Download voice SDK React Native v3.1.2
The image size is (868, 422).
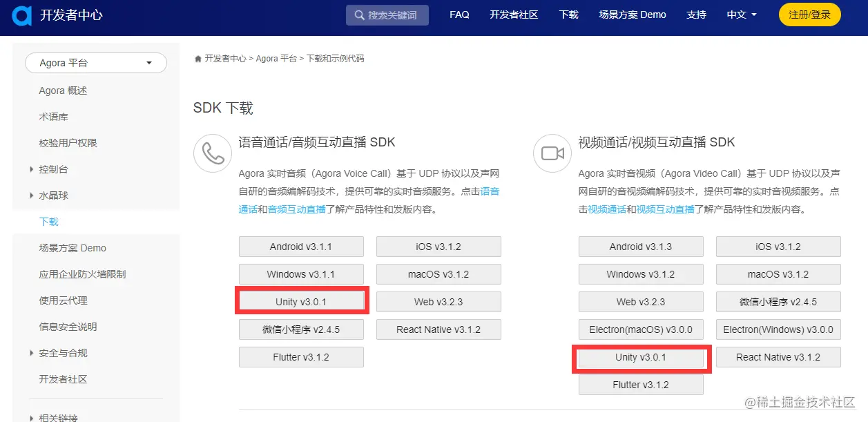click(438, 329)
